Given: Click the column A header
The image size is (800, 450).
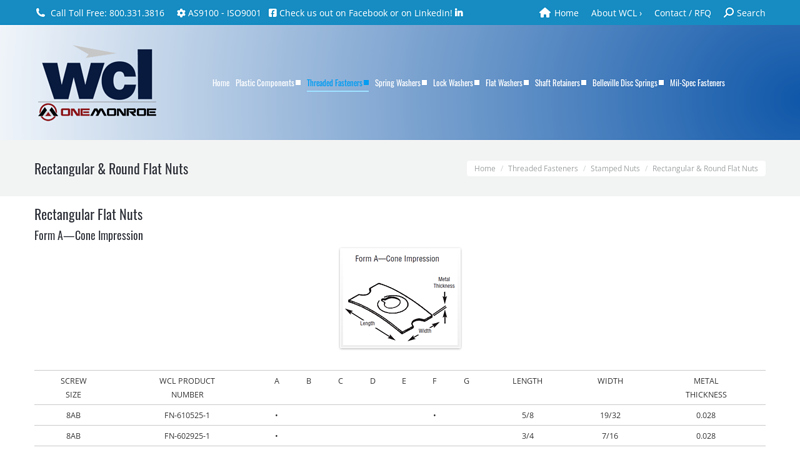Looking at the screenshot, I should 277,381.
